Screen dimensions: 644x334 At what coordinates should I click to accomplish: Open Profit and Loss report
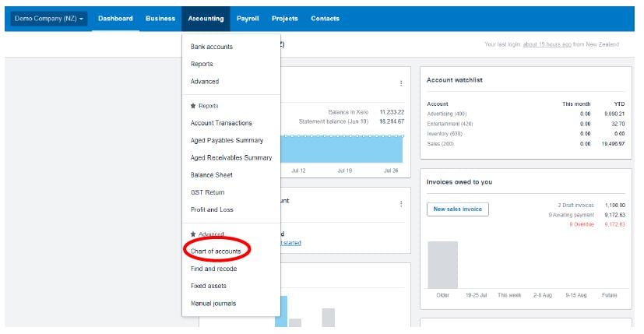[212, 209]
